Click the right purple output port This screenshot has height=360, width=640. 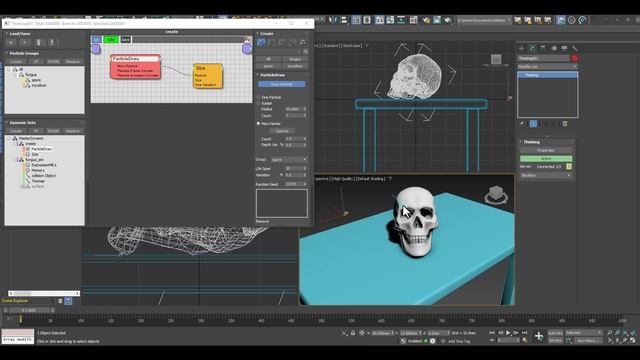(x=247, y=49)
